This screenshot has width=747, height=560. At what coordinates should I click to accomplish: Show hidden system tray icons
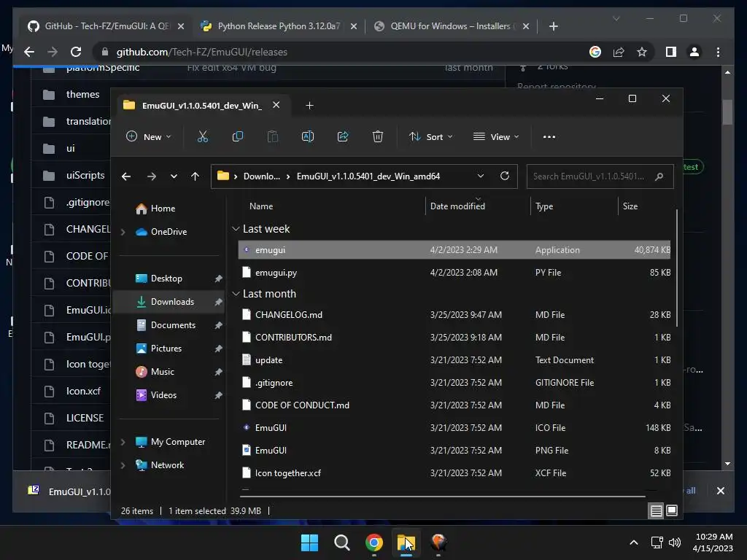pos(634,542)
